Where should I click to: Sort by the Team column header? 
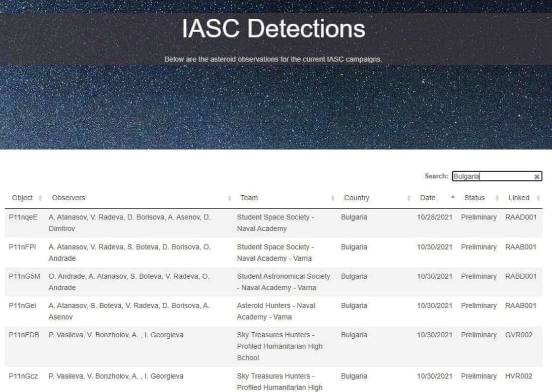(x=249, y=198)
